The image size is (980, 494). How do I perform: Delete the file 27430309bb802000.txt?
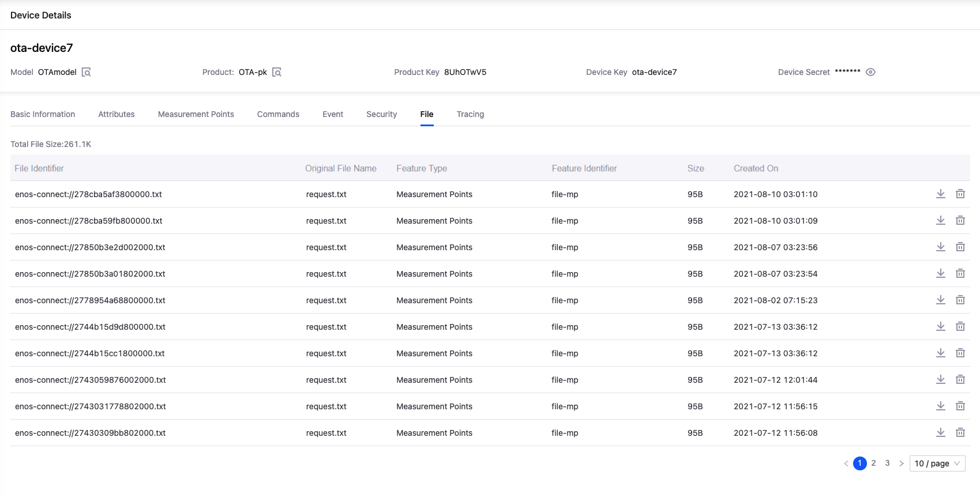coord(960,432)
